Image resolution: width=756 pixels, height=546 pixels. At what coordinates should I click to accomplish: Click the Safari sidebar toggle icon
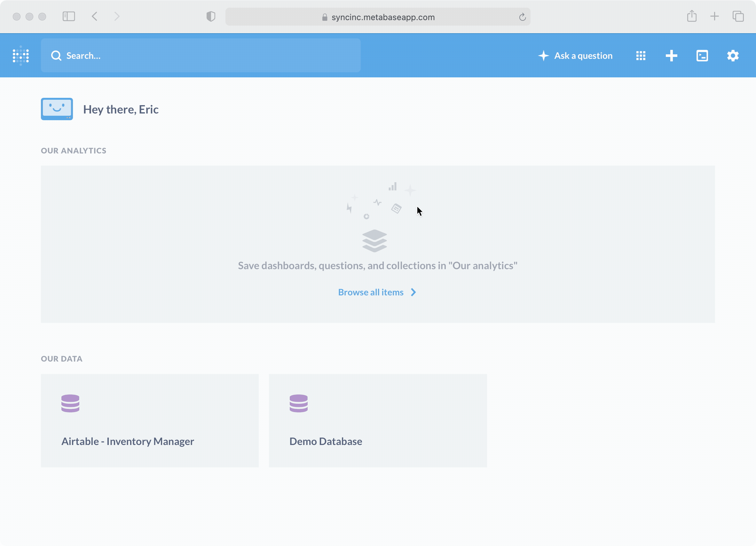(69, 16)
